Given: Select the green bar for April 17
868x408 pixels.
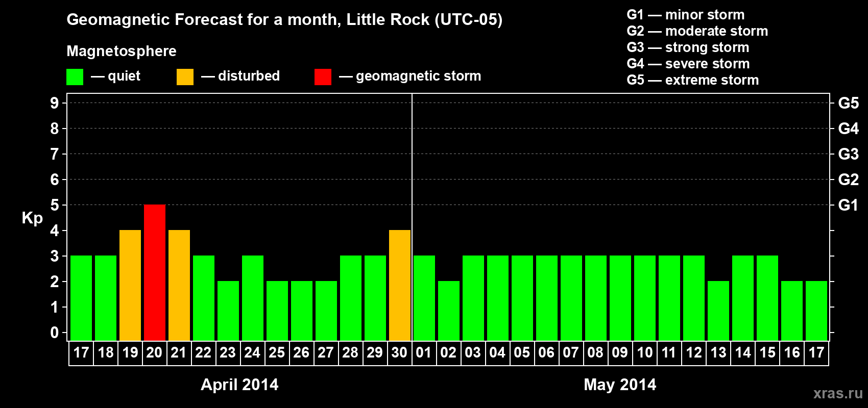Looking at the screenshot, I should (x=81, y=298).
